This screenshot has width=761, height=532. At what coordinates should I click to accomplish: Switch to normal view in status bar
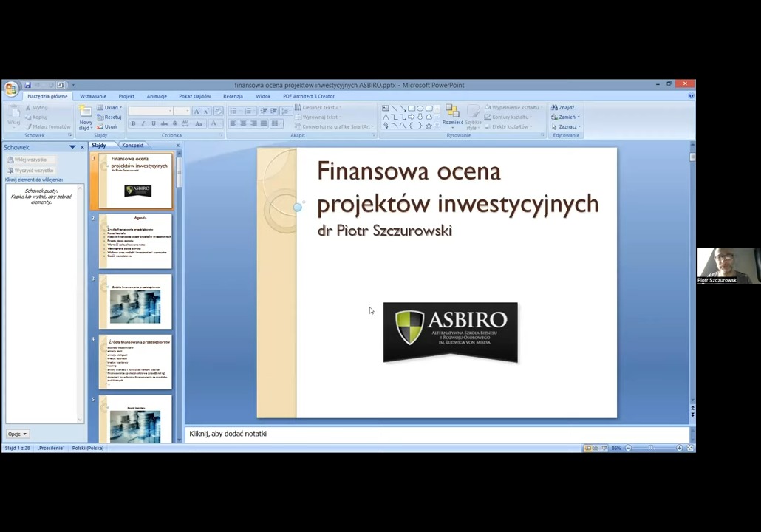(x=587, y=448)
